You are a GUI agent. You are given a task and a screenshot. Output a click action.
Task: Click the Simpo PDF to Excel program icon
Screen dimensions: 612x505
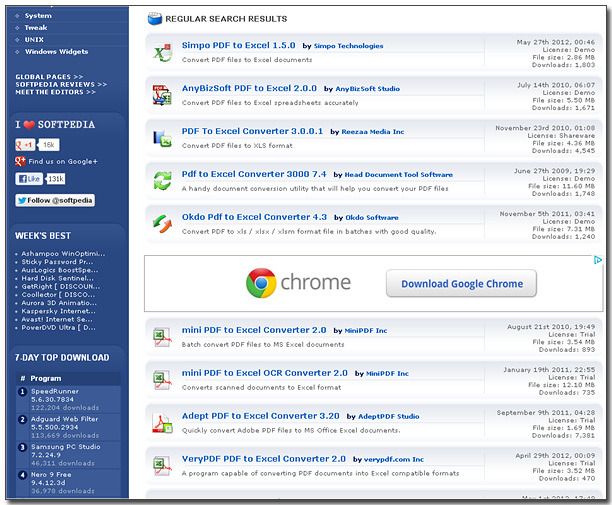pos(162,52)
